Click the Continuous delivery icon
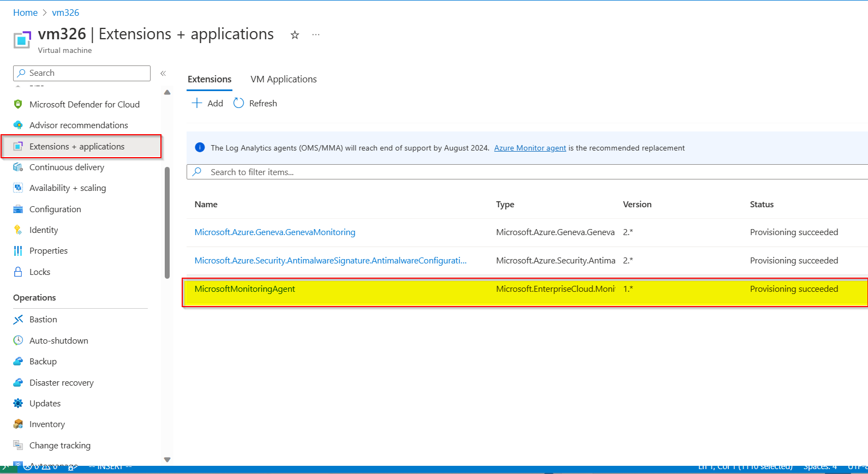This screenshot has height=474, width=868. pos(18,167)
